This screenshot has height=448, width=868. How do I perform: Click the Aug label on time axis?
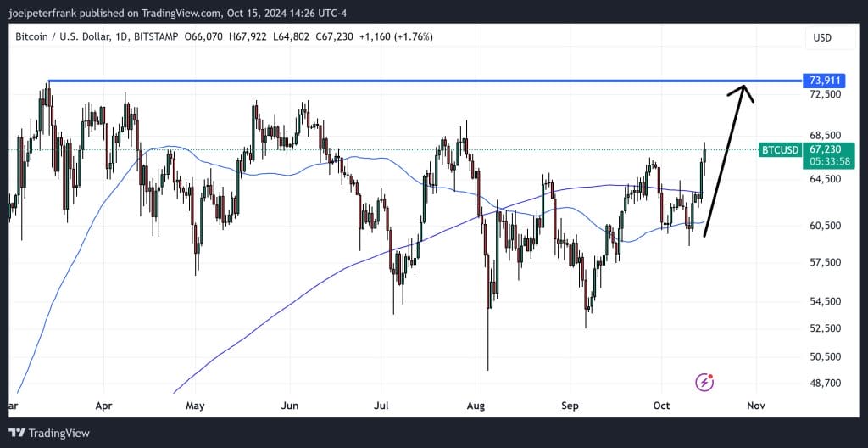click(x=475, y=406)
